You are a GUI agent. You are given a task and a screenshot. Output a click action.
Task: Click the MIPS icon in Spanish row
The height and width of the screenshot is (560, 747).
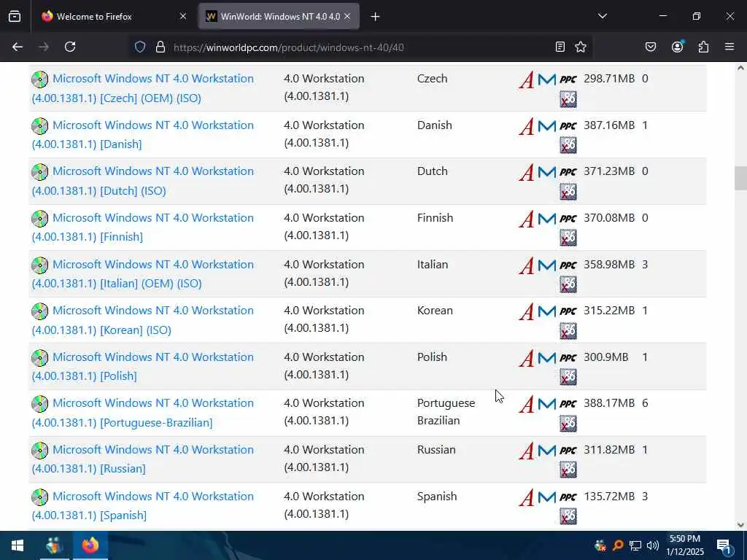[547, 497]
